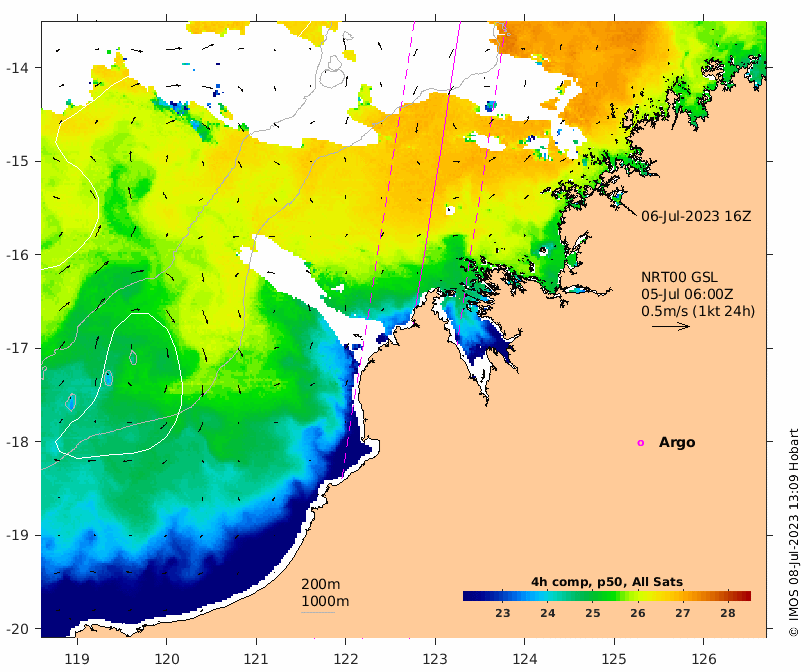This screenshot has width=810, height=672.
Task: Click the current speed reference arrow
Action: point(671,326)
